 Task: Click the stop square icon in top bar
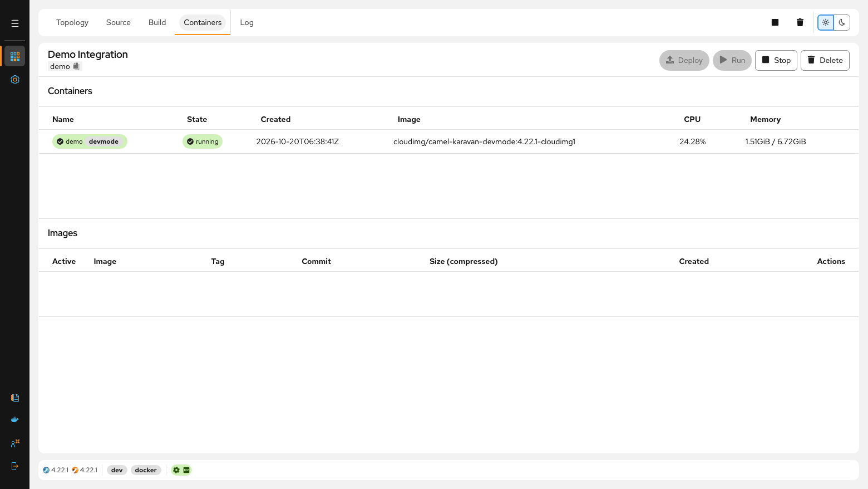pos(775,22)
